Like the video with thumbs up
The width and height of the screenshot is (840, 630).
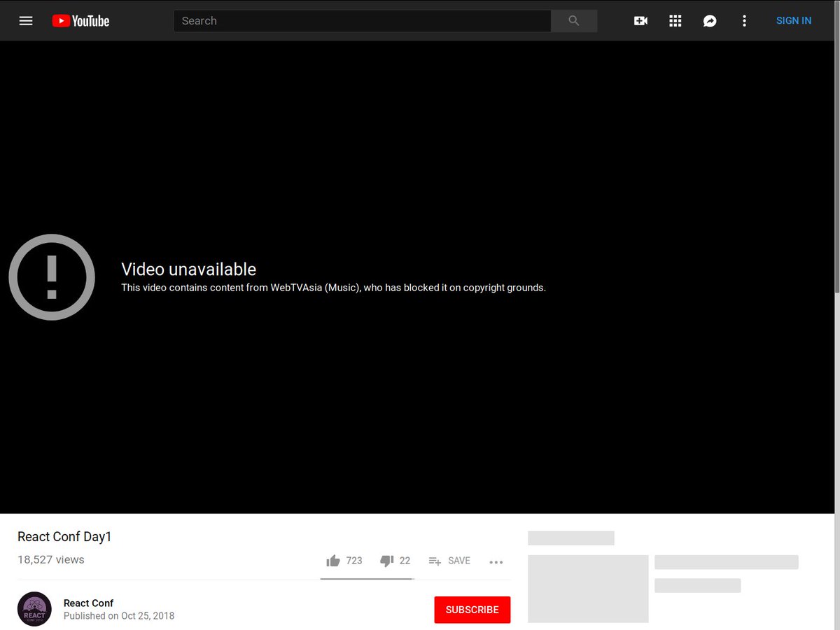pyautogui.click(x=333, y=561)
